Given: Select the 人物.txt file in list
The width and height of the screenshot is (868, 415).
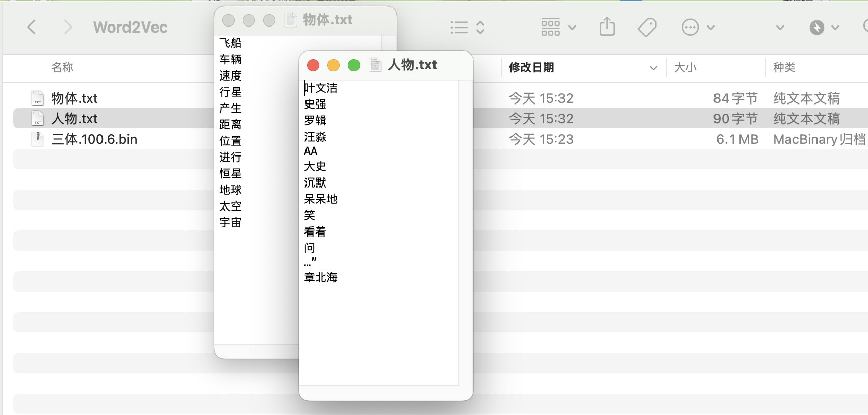Looking at the screenshot, I should pyautogui.click(x=74, y=119).
